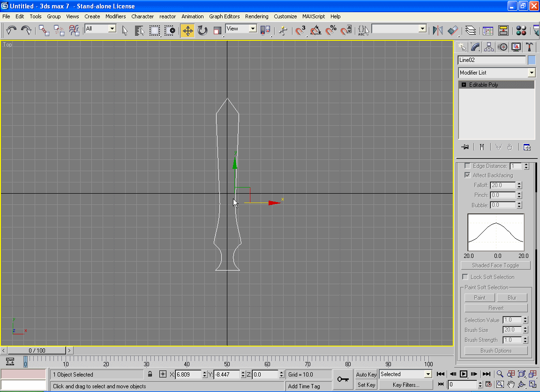Click the Key Filters button
540x392 pixels.
(406, 385)
